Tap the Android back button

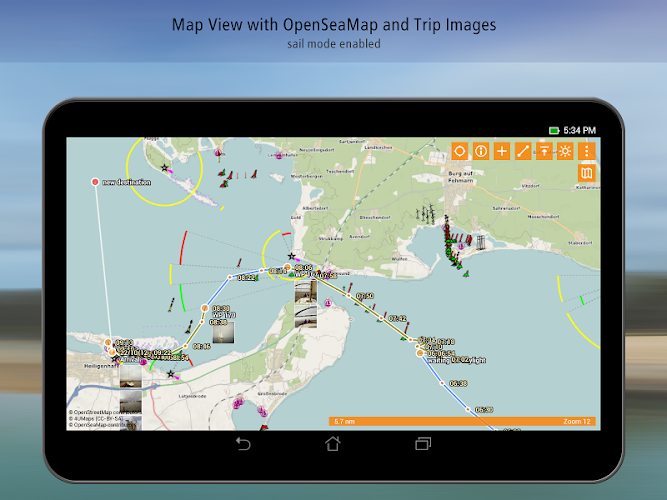pyautogui.click(x=243, y=443)
